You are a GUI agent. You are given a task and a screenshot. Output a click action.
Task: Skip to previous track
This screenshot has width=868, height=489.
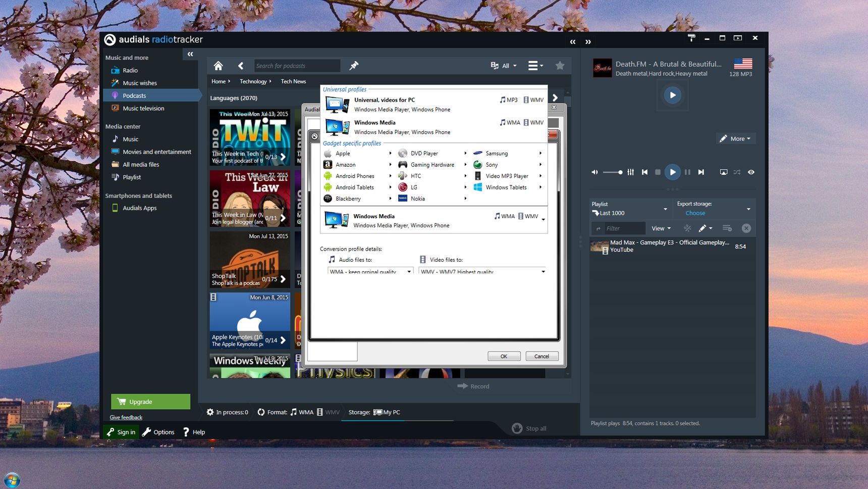tap(644, 172)
